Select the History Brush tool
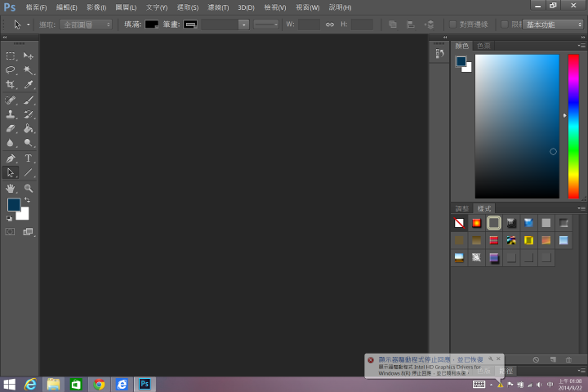This screenshot has height=392, width=588. click(28, 114)
